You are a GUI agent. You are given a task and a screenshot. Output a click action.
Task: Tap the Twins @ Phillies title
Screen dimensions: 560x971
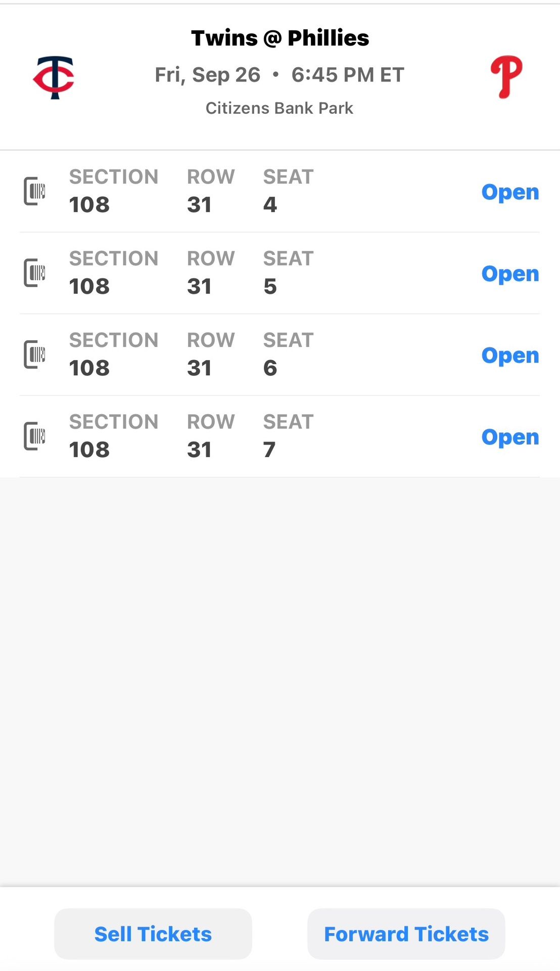(x=280, y=38)
